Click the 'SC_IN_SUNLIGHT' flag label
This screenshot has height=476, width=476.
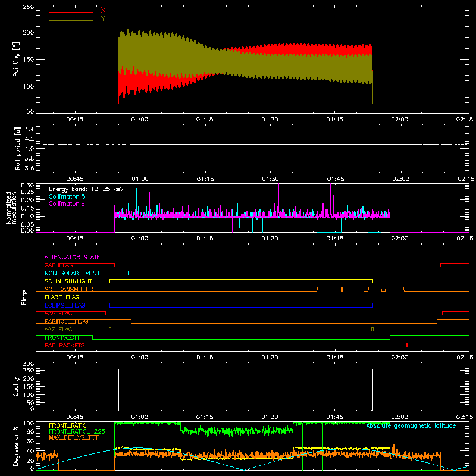pyautogui.click(x=68, y=281)
